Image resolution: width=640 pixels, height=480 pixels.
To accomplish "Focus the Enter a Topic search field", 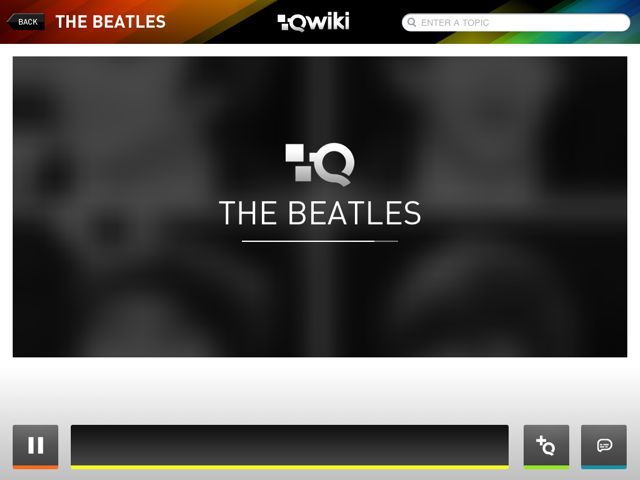I will 516,22.
